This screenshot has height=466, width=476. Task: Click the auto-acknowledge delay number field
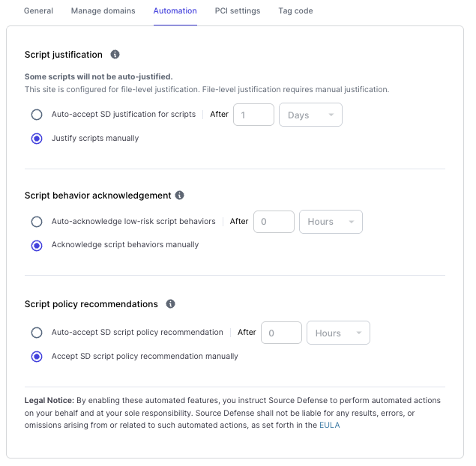click(274, 222)
